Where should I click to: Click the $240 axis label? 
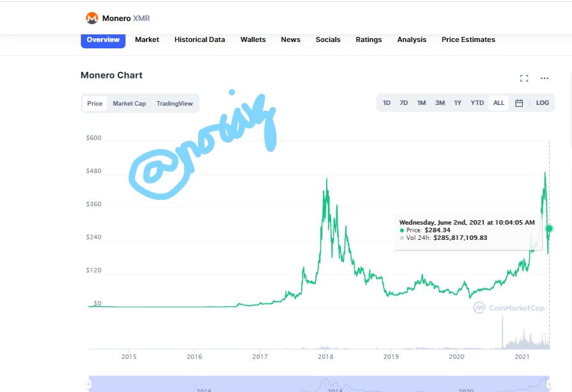tap(94, 237)
